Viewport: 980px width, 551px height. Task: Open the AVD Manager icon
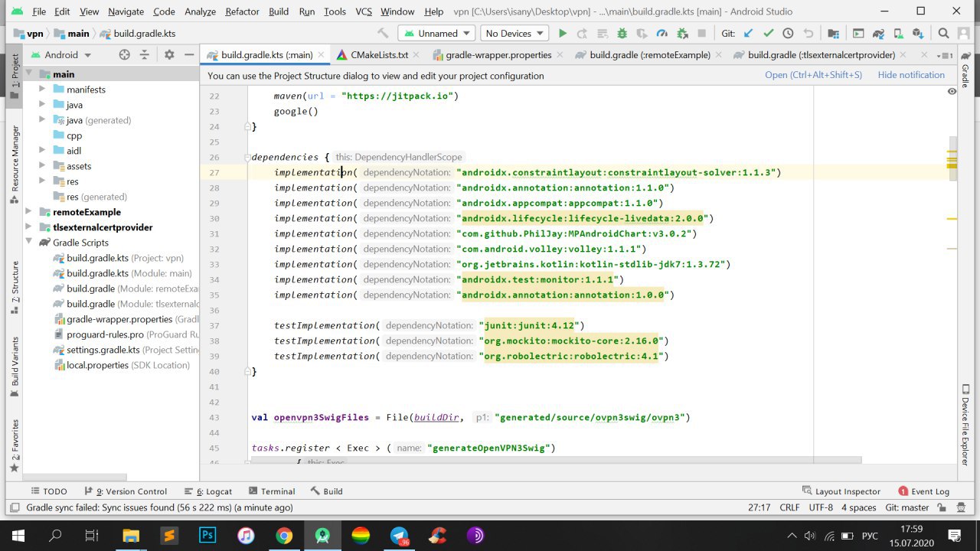click(899, 34)
